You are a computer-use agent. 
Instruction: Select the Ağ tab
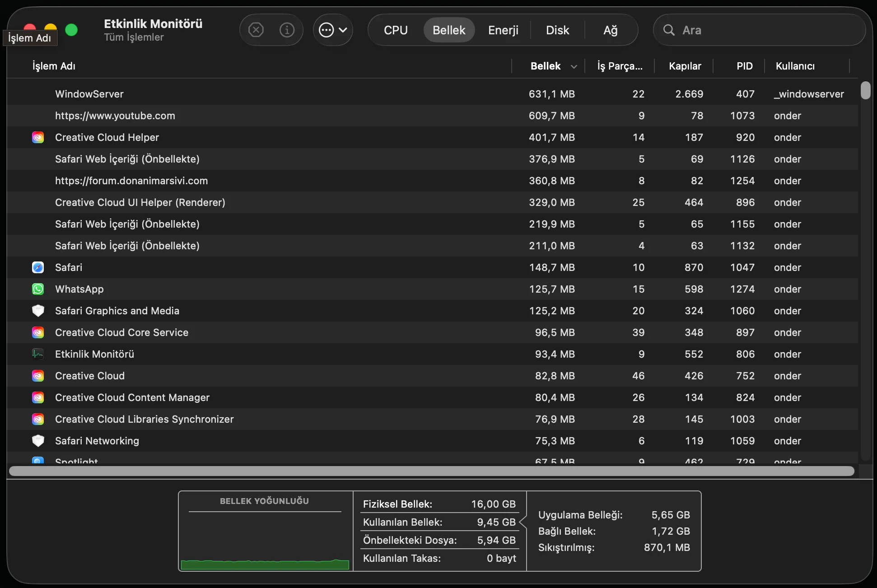[610, 30]
